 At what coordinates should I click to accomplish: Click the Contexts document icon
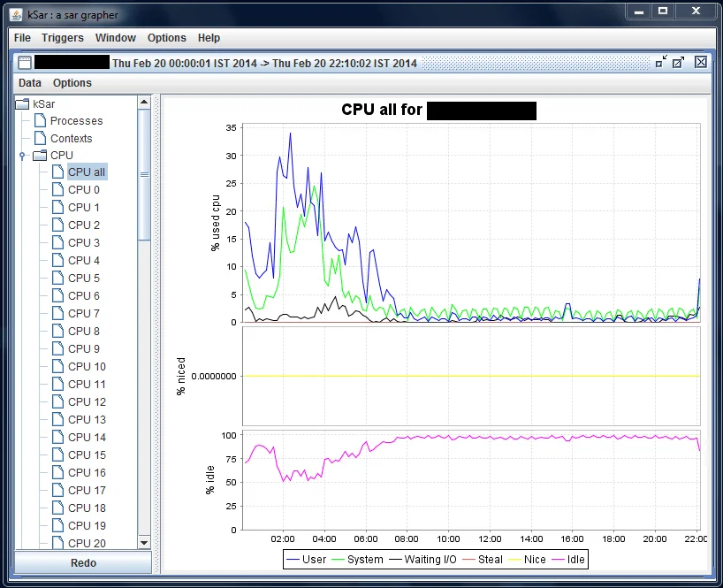40,138
